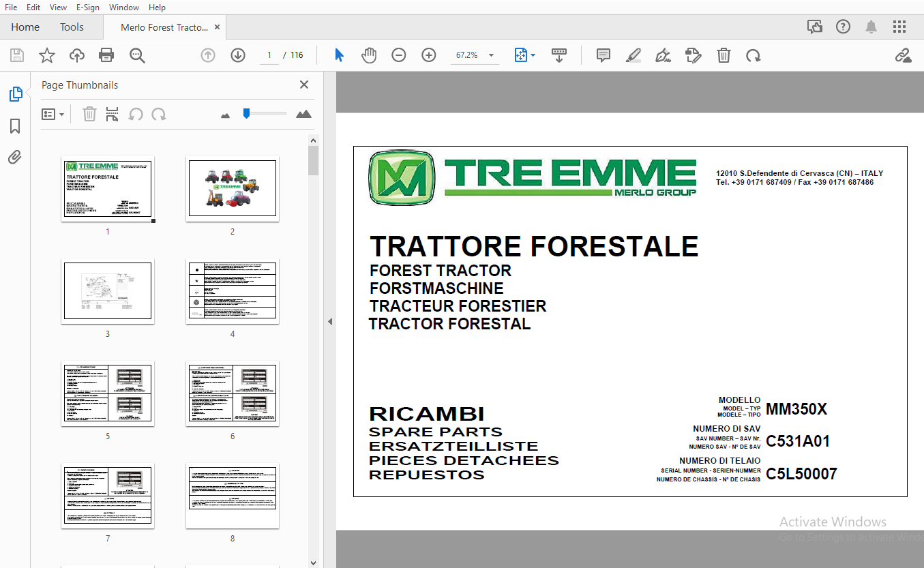Rotate page clockwise in toolbar
924x568 pixels.
(754, 56)
